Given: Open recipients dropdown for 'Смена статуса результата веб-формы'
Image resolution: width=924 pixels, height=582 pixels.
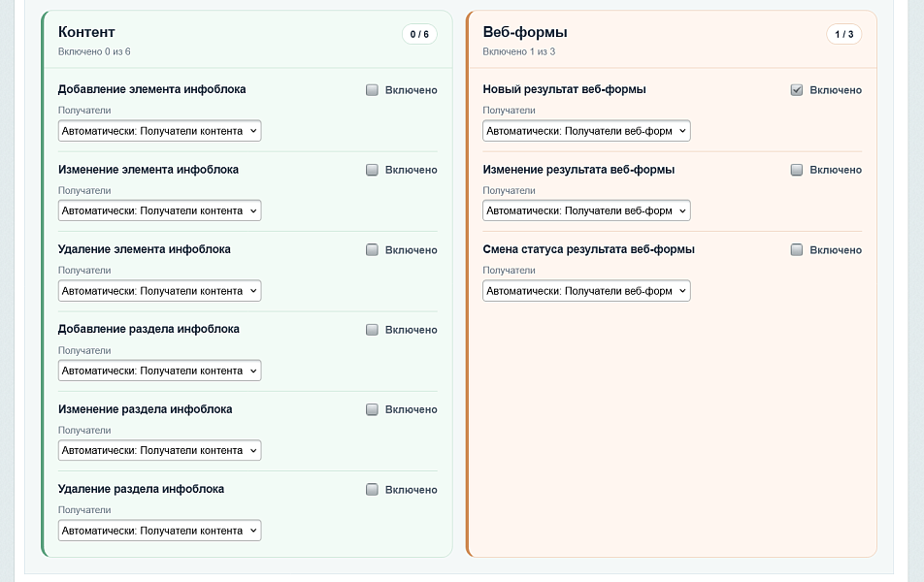Looking at the screenshot, I should click(586, 291).
